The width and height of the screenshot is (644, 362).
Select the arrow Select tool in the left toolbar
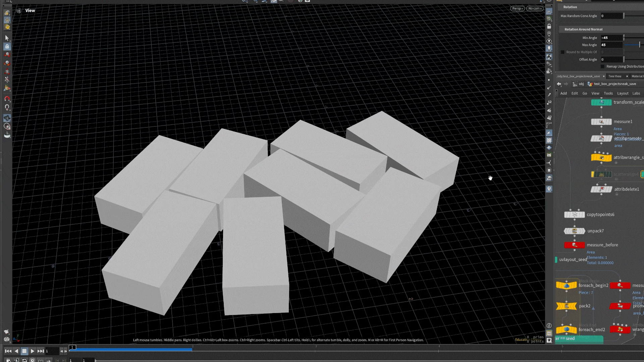click(x=7, y=38)
